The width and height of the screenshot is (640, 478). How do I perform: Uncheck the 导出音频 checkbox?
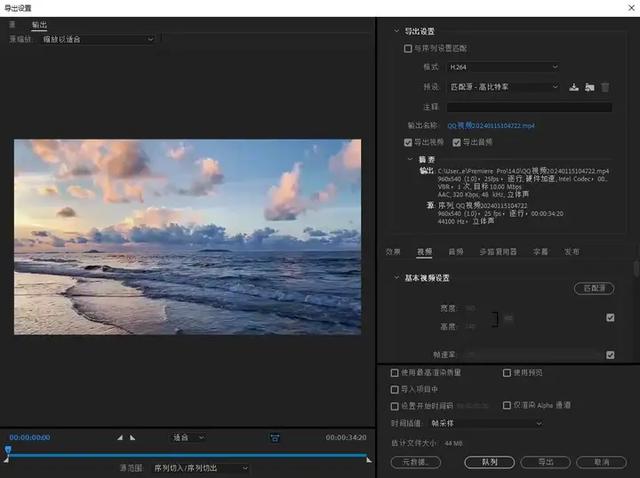coord(456,142)
